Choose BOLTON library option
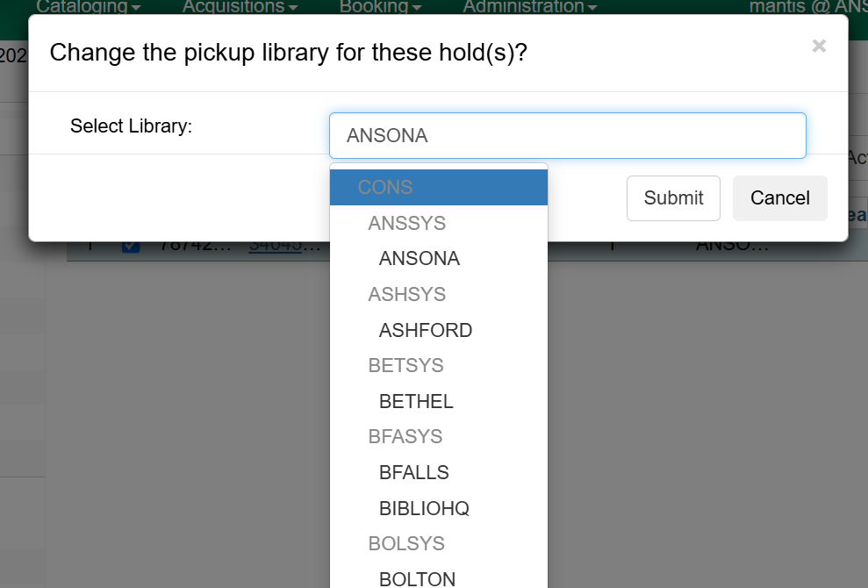 click(x=417, y=578)
